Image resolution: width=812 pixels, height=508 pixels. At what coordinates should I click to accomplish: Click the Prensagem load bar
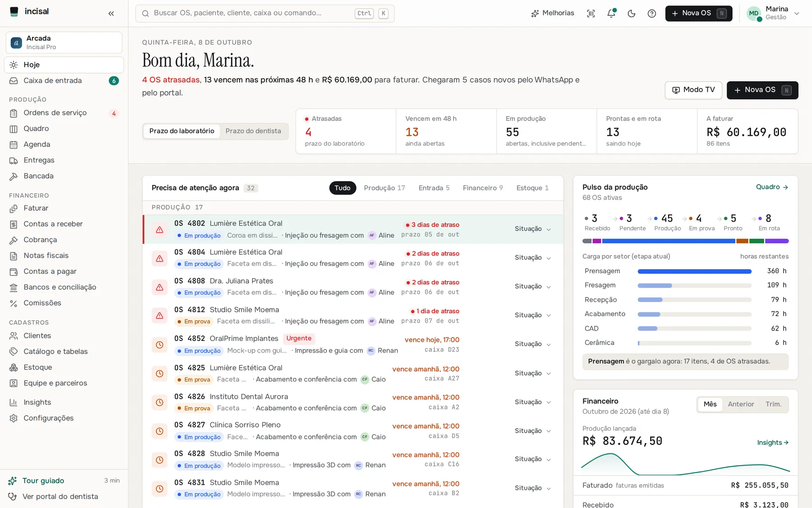point(694,271)
